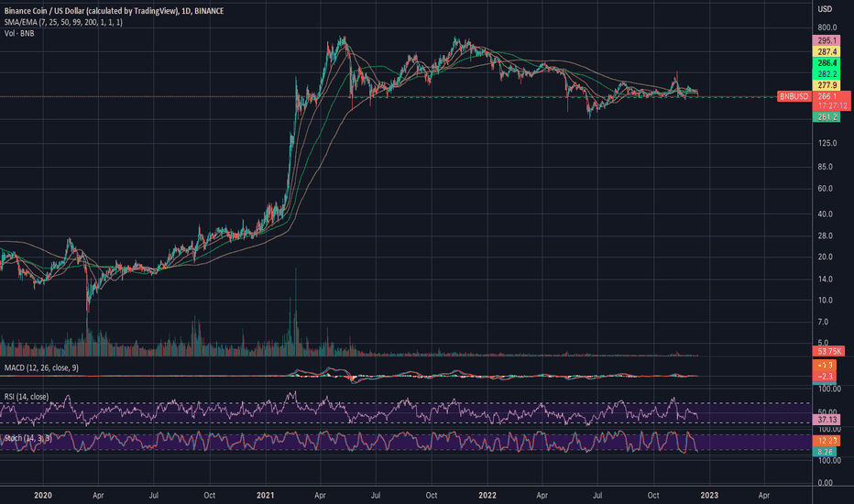Click the RSI value label 37.13
Screen dimensions: 854x504
point(827,420)
